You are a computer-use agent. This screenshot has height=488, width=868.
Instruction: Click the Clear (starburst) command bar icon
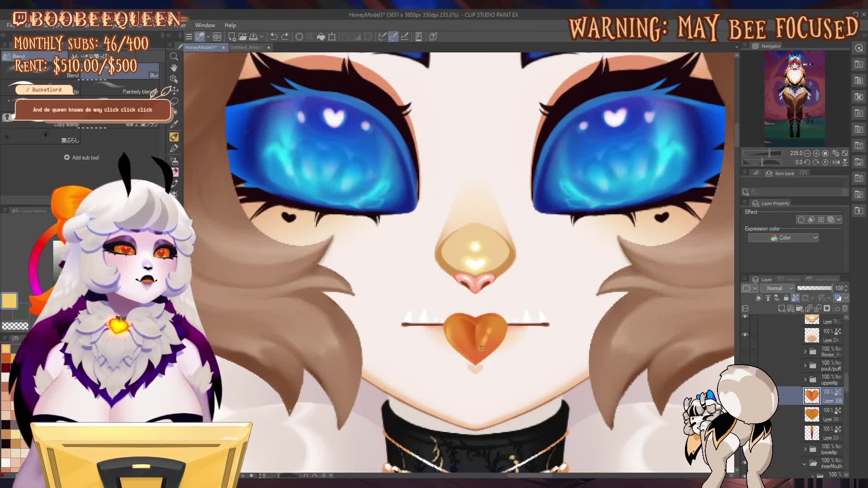tap(299, 37)
